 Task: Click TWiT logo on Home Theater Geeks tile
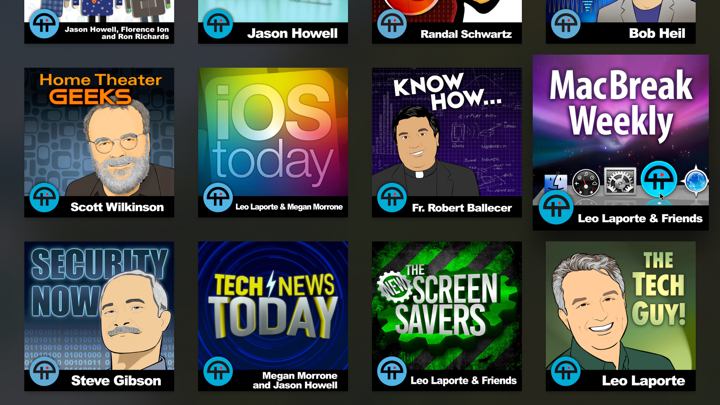pos(44,197)
